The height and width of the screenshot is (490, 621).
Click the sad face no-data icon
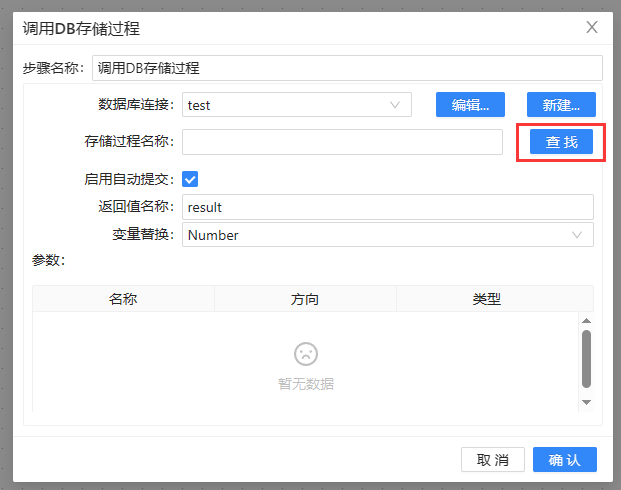point(305,353)
